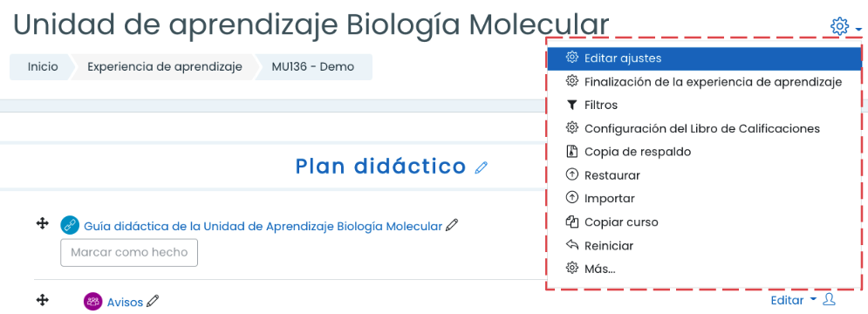Edit the Avisos title pencil icon
Screen dimensions: 868x314
(153, 301)
